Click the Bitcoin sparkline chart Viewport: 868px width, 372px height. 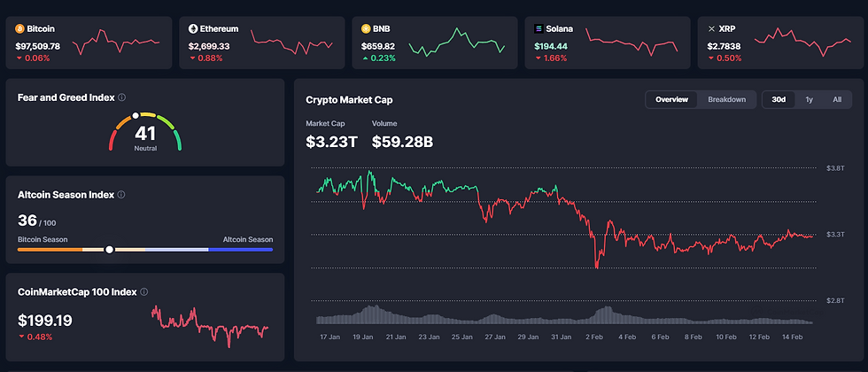coord(116,43)
